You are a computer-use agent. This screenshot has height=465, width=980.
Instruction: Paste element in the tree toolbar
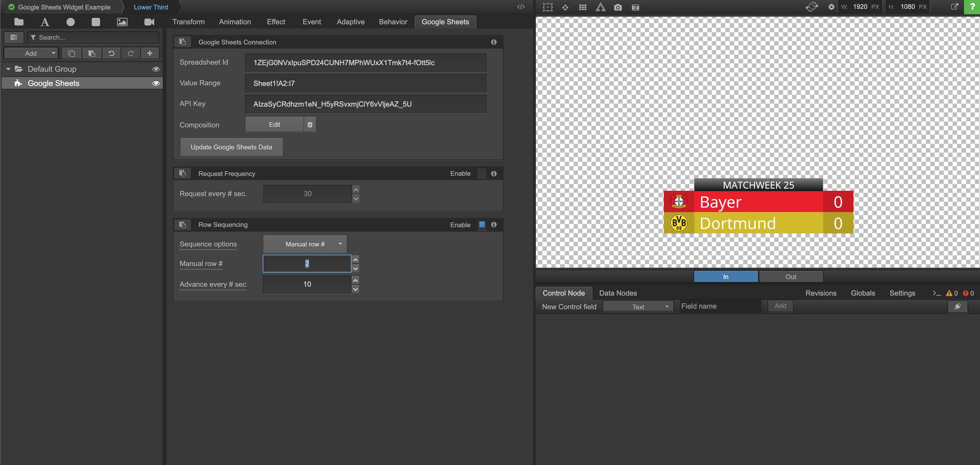click(92, 53)
